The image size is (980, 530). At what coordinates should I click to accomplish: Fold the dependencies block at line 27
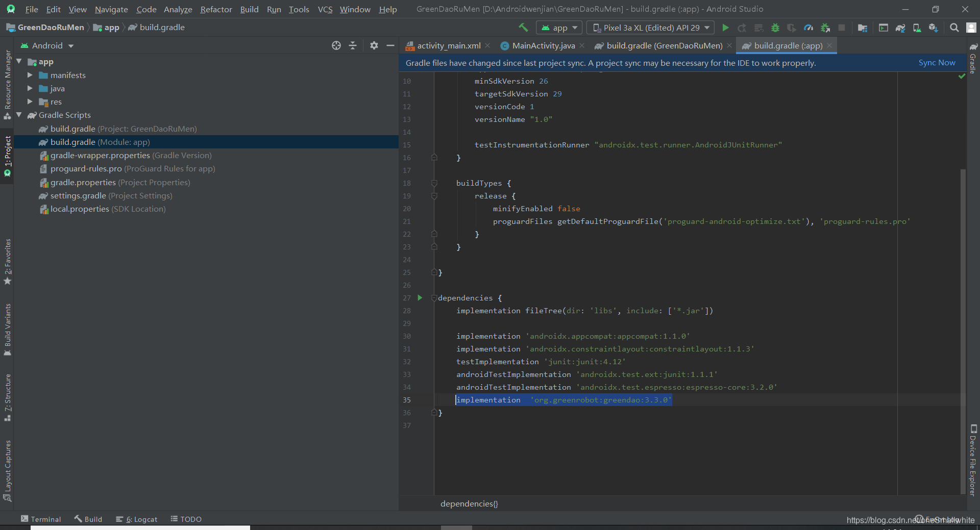pos(434,298)
